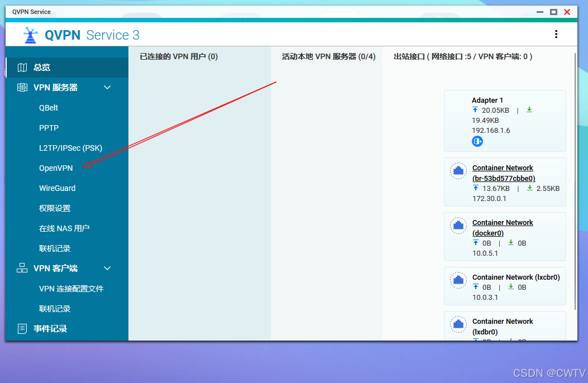This screenshot has height=383, width=588.
Task: Collapse the VPN 客户端 section chevron
Action: [x=107, y=269]
